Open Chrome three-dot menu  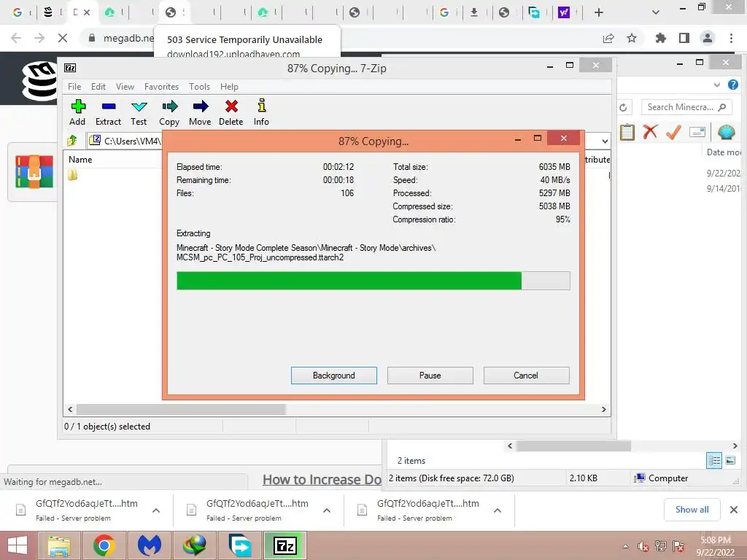pyautogui.click(x=731, y=38)
